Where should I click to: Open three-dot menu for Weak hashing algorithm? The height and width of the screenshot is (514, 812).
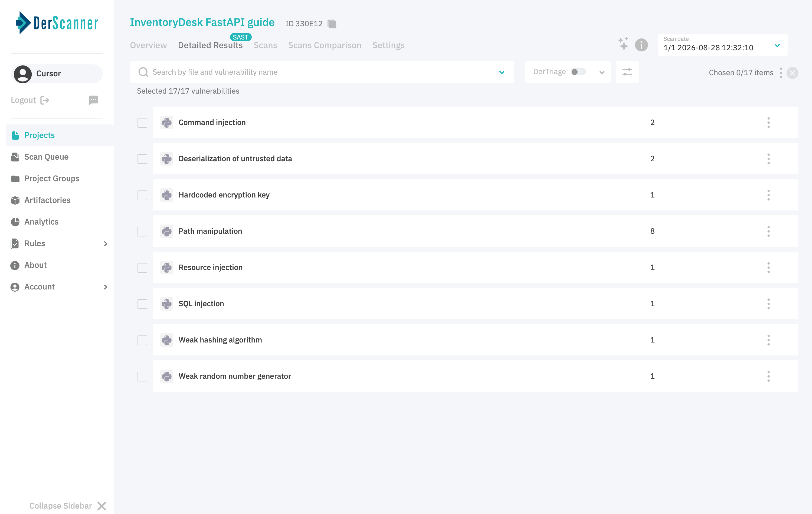click(768, 340)
